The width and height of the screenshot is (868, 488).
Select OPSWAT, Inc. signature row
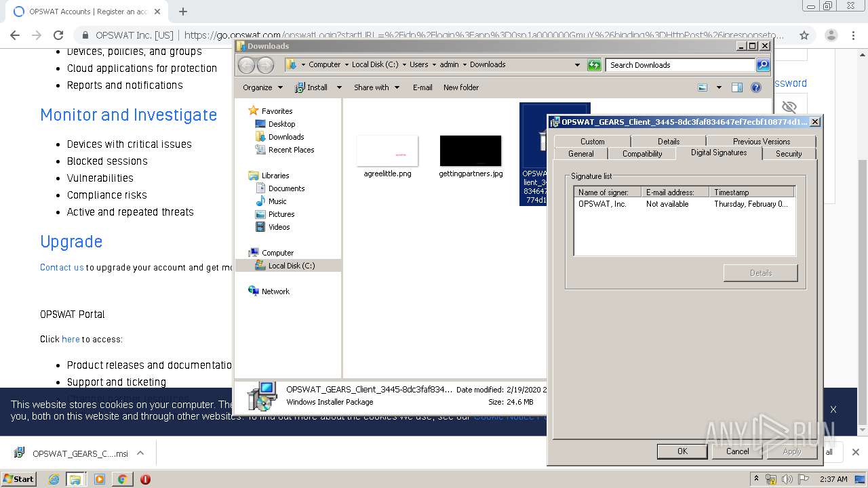pyautogui.click(x=684, y=204)
